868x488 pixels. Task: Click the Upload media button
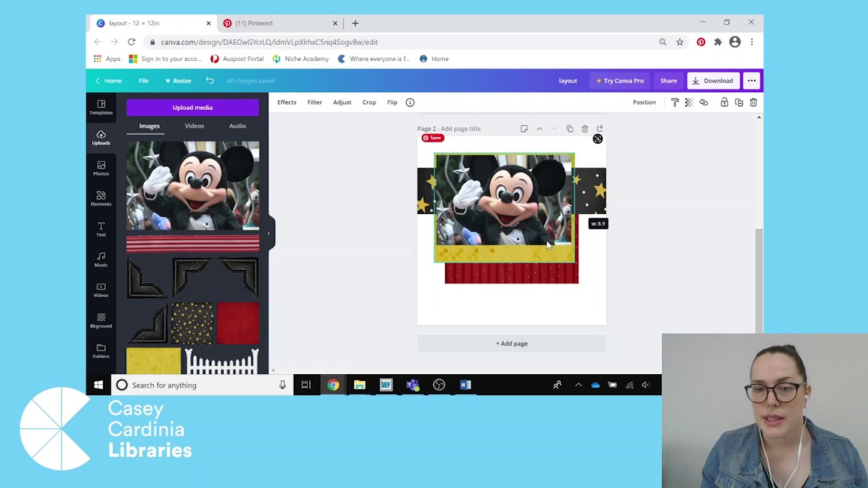[193, 107]
